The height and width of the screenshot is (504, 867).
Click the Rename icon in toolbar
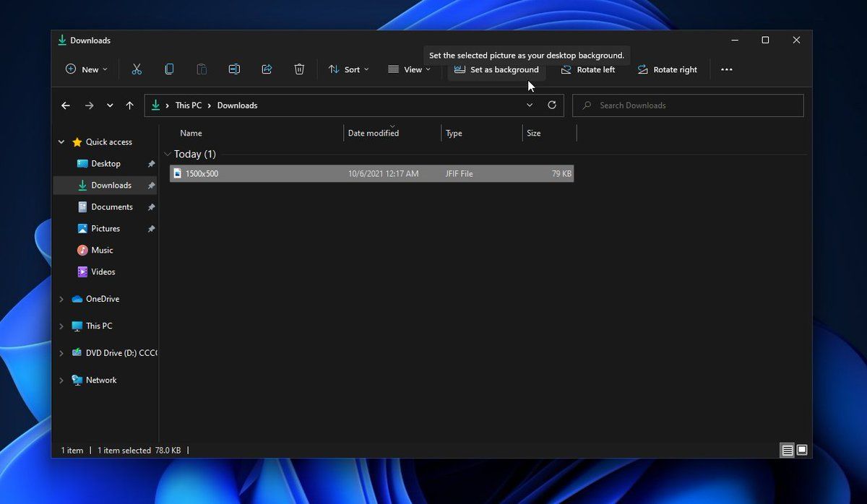click(234, 69)
